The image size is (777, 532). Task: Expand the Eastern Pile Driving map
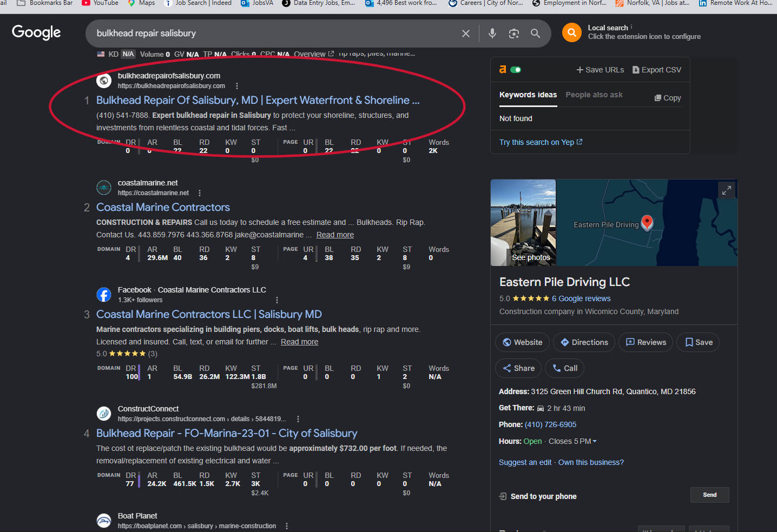pyautogui.click(x=726, y=190)
